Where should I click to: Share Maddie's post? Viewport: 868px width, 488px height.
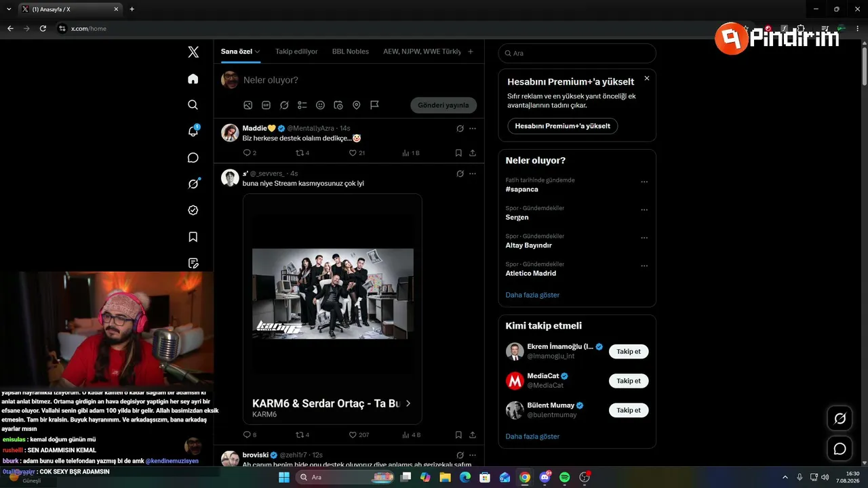473,153
